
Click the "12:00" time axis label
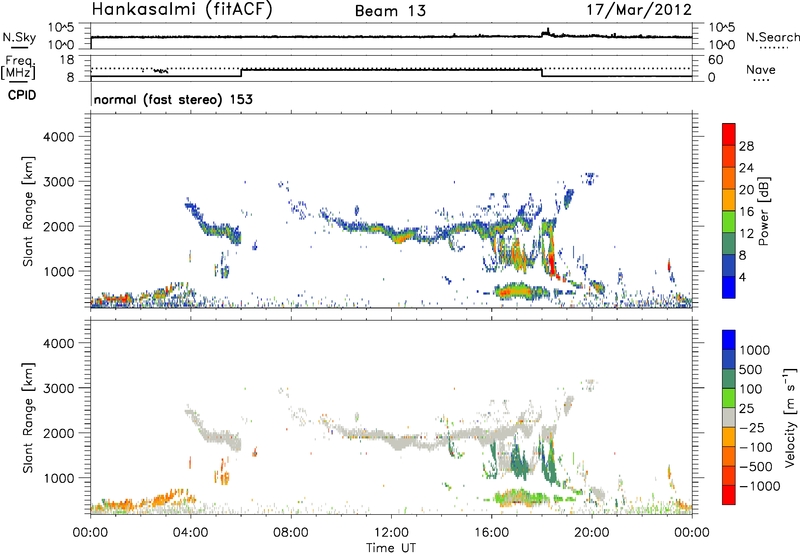391,533
